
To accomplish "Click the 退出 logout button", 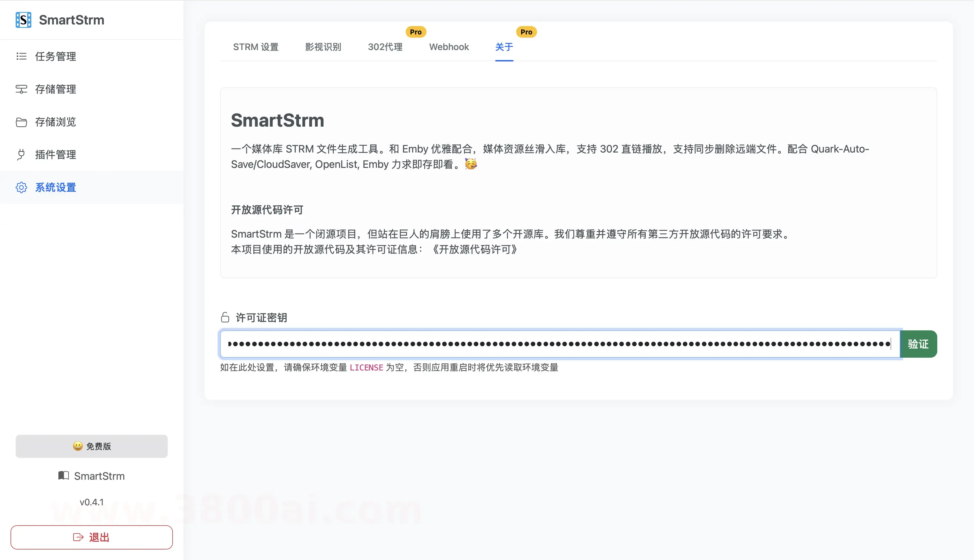I will coord(92,537).
